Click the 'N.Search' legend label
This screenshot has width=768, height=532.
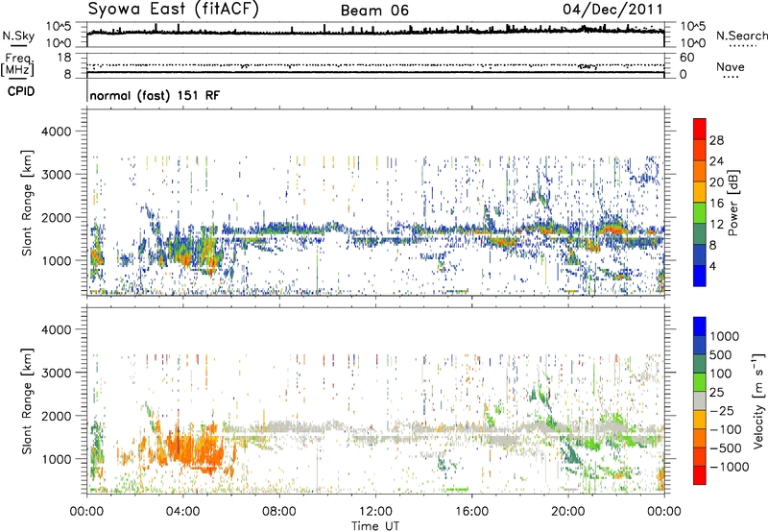741,36
